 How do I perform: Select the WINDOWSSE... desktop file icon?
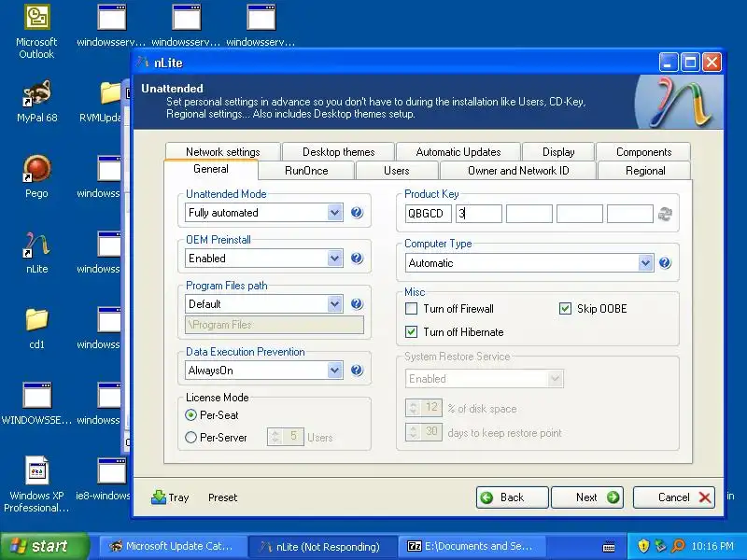pos(36,403)
